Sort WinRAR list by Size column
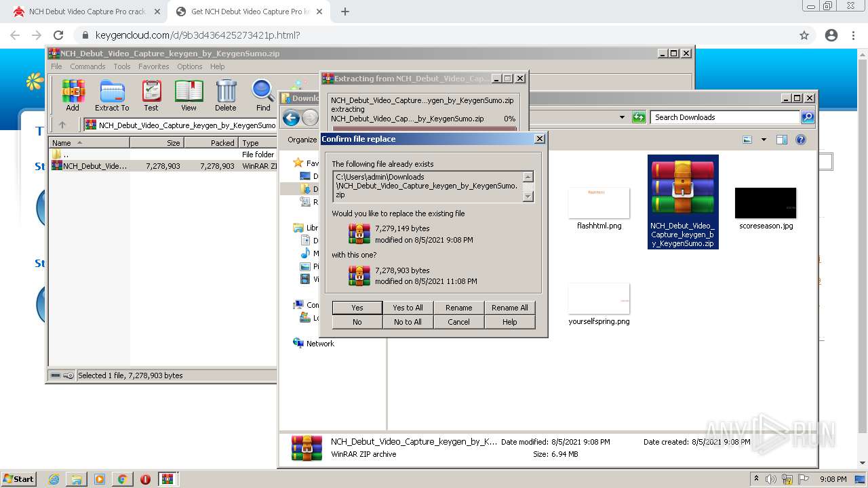The height and width of the screenshot is (488, 868). [x=157, y=143]
